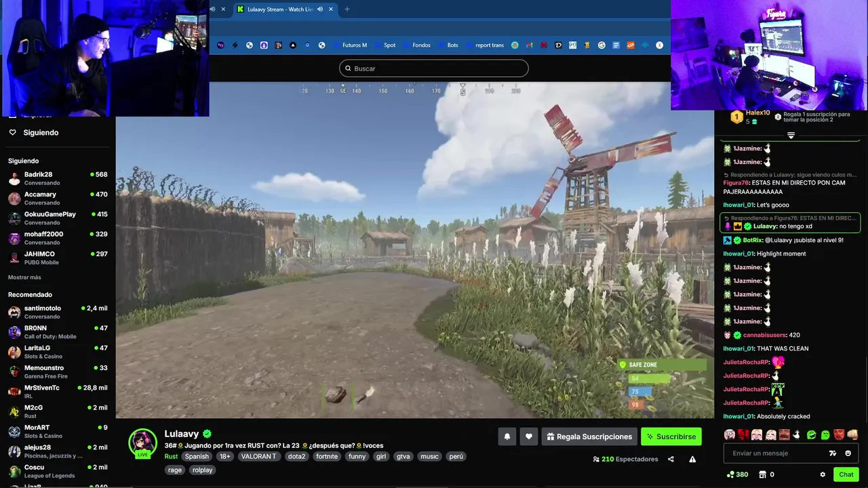This screenshot has width=868, height=488.
Task: Select the fortnite tag
Action: coord(327,456)
